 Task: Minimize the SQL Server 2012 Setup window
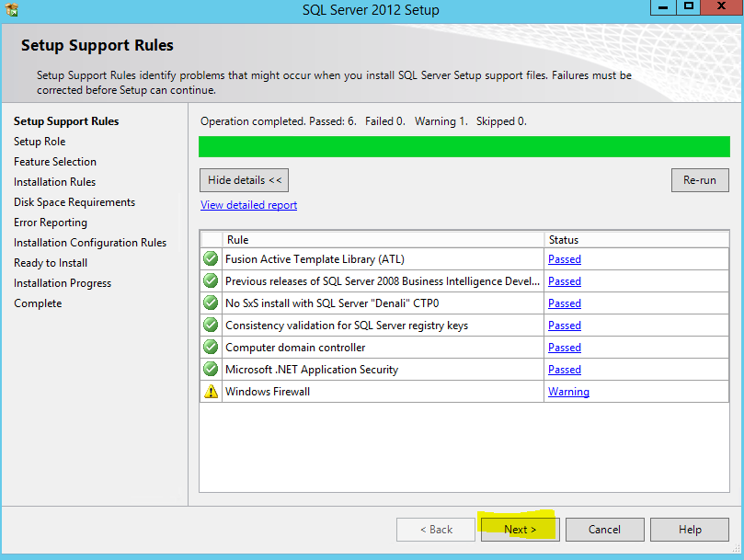point(663,7)
